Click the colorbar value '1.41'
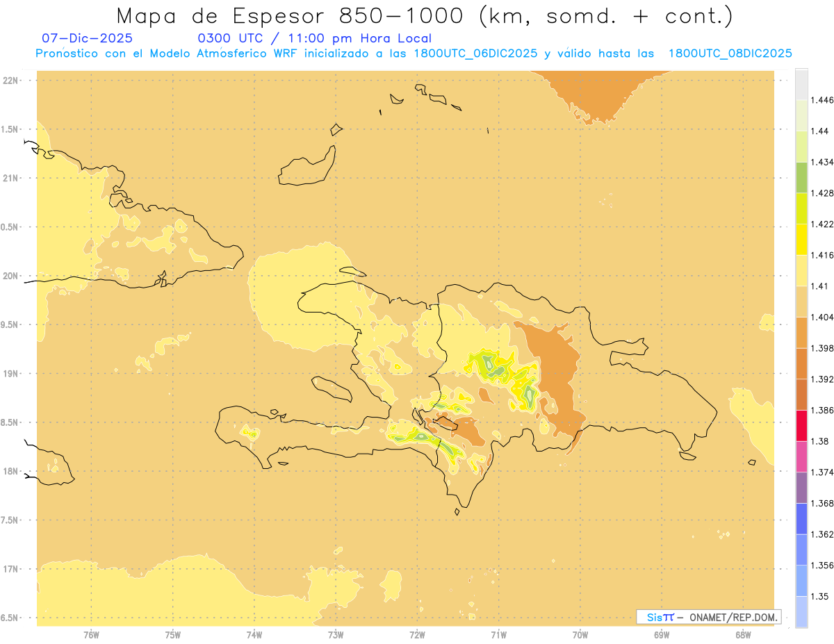 tap(819, 286)
